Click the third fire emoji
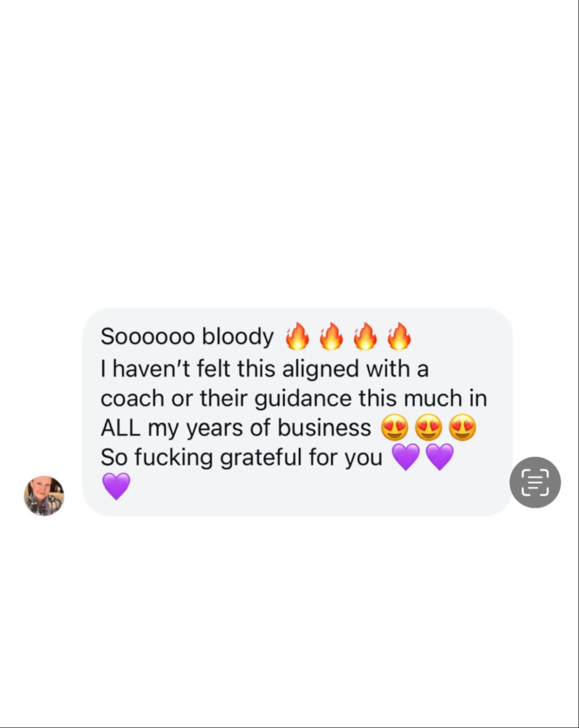579x728 pixels. [365, 336]
